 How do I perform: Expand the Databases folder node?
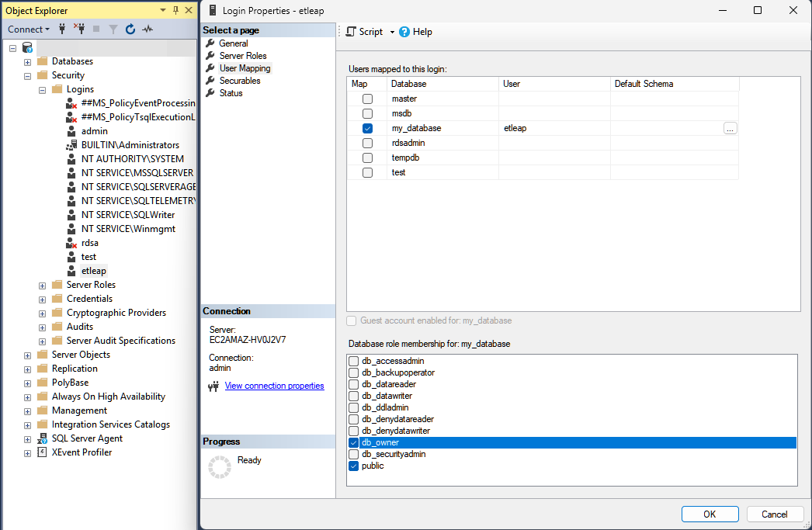(x=28, y=61)
